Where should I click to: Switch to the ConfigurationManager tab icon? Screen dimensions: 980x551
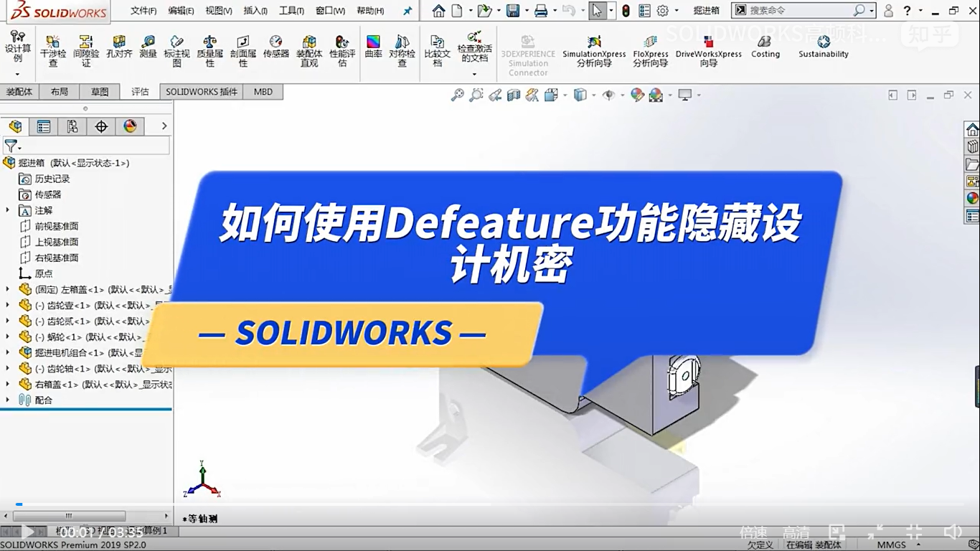(x=72, y=127)
